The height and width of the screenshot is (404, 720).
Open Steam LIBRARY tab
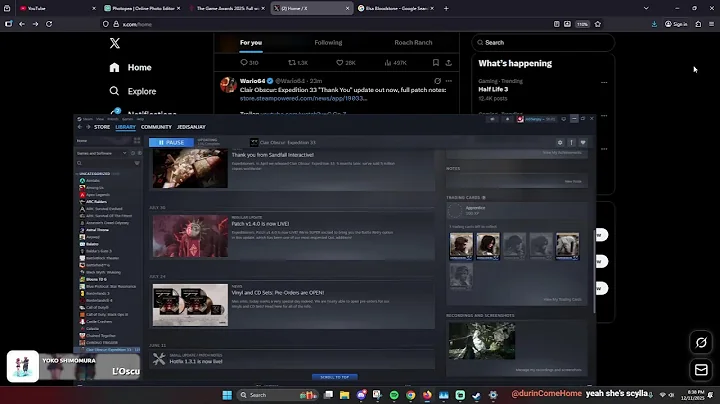tap(125, 127)
